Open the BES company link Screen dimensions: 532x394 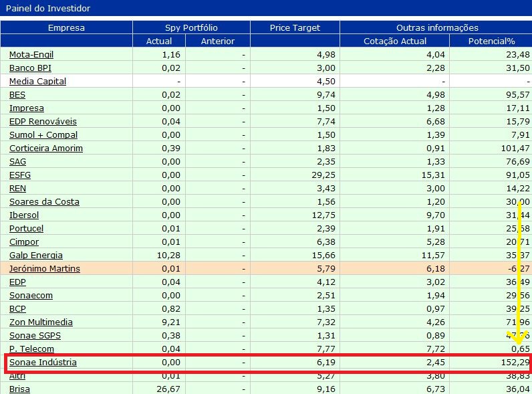point(17,95)
